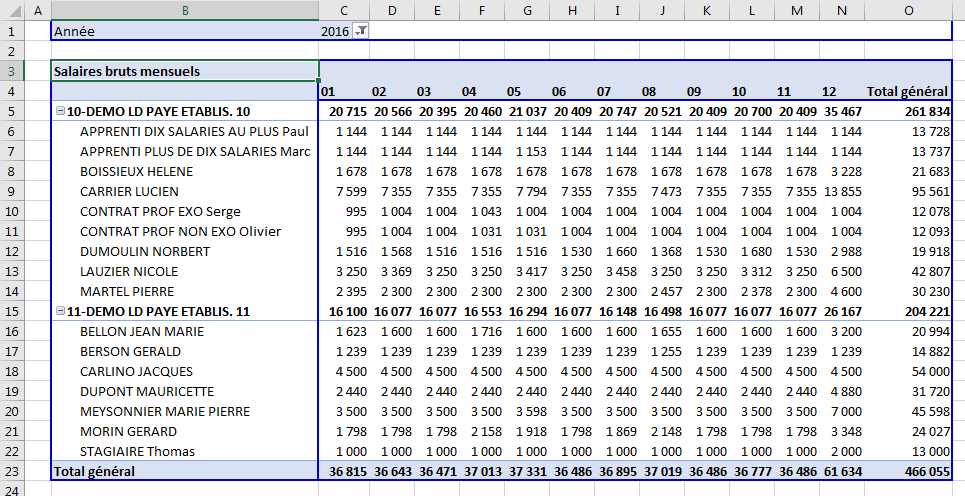The height and width of the screenshot is (496, 965).
Task: Select CARLINO JACQUES's total 54 000
Action: click(x=931, y=372)
